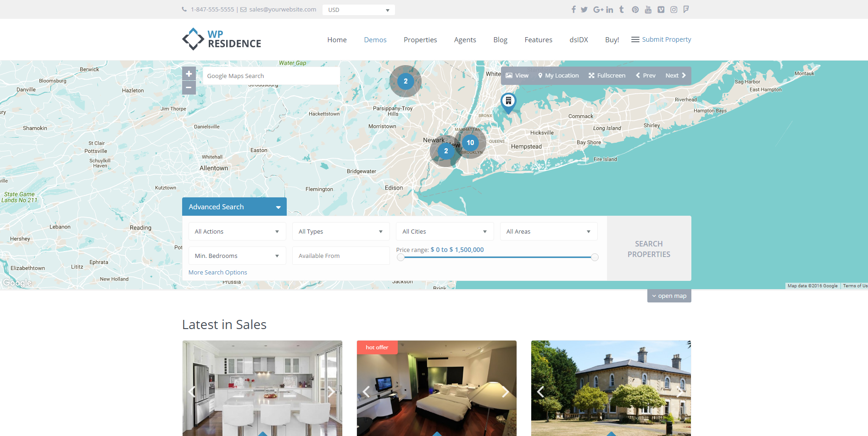This screenshot has height=436, width=868.
Task: Collapse the Advanced Search panel header
Action: (234, 207)
